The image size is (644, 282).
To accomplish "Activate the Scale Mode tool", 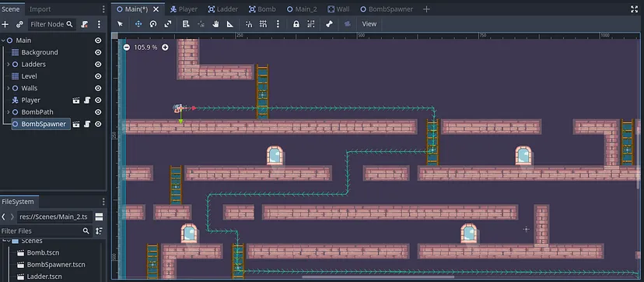I will [167, 24].
